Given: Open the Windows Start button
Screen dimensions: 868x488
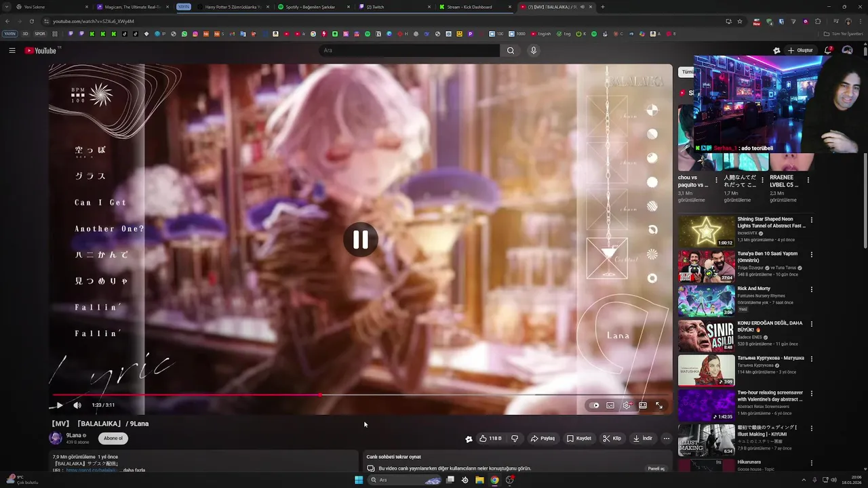Looking at the screenshot, I should (359, 480).
